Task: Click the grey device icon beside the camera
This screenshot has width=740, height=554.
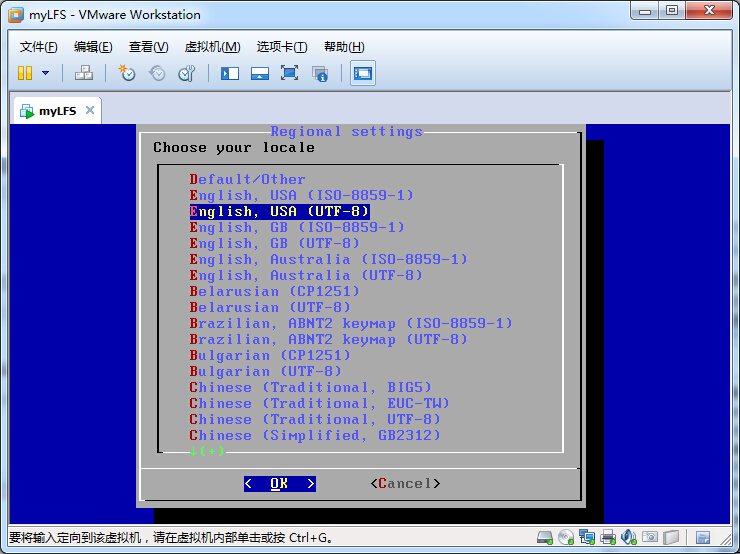Action: [x=671, y=537]
